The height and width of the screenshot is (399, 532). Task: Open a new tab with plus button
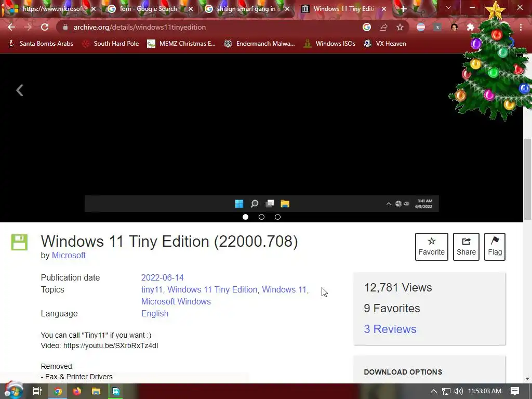click(403, 9)
